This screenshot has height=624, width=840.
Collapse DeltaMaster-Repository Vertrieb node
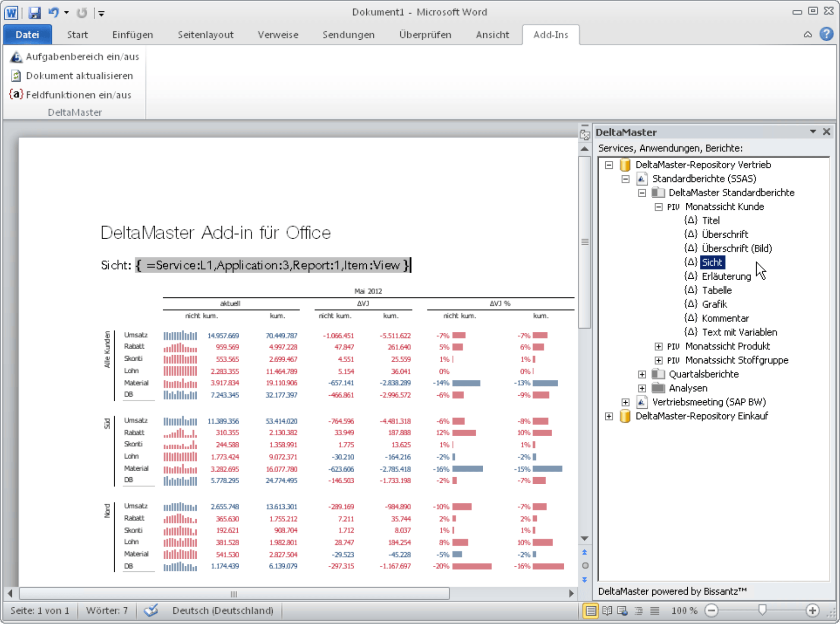[609, 165]
